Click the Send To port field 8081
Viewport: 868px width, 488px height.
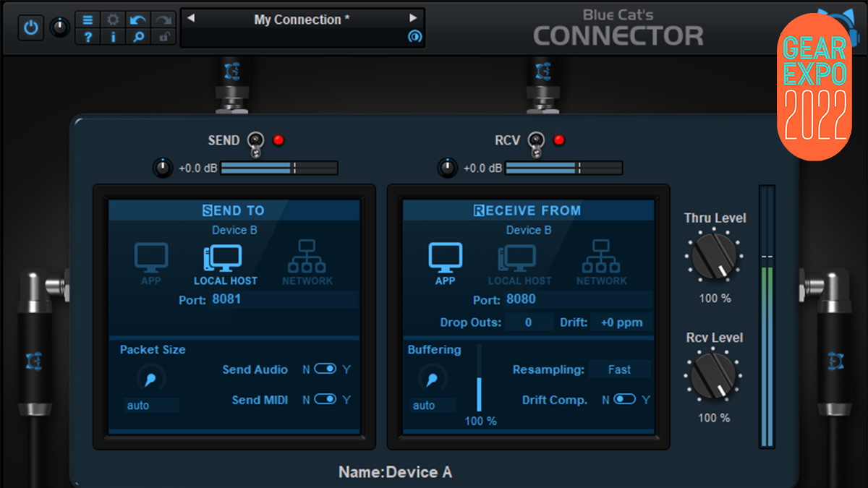point(284,299)
